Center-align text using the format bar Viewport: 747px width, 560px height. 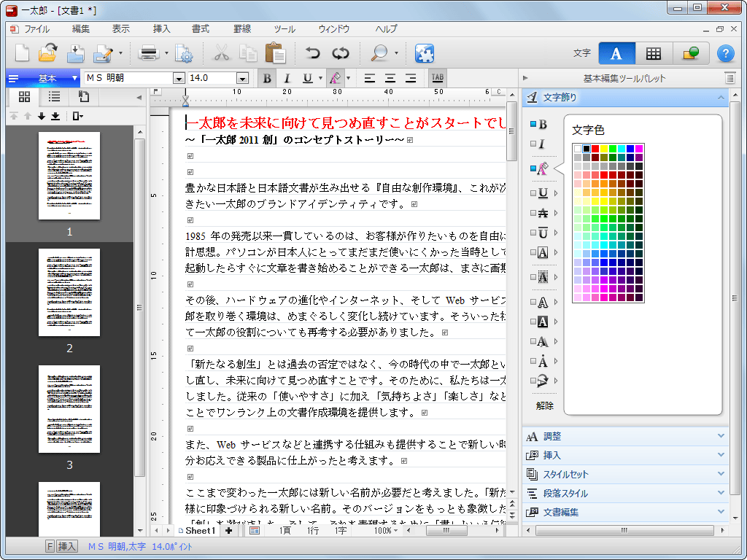coord(390,78)
